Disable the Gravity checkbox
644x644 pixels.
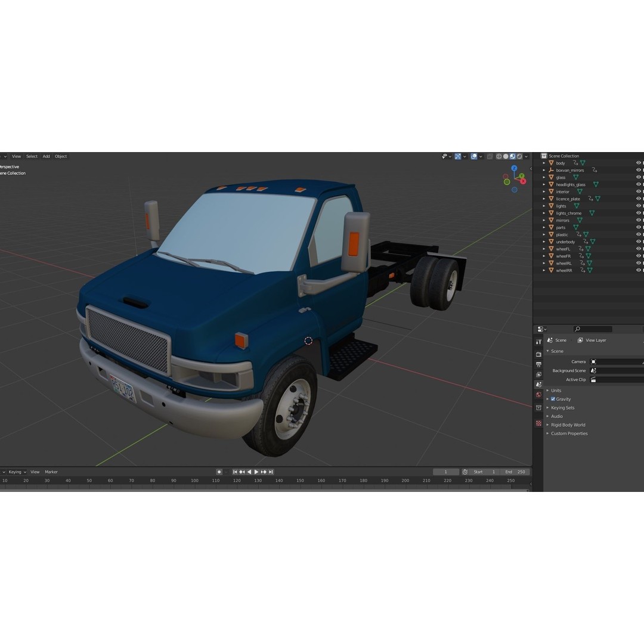[x=553, y=399]
